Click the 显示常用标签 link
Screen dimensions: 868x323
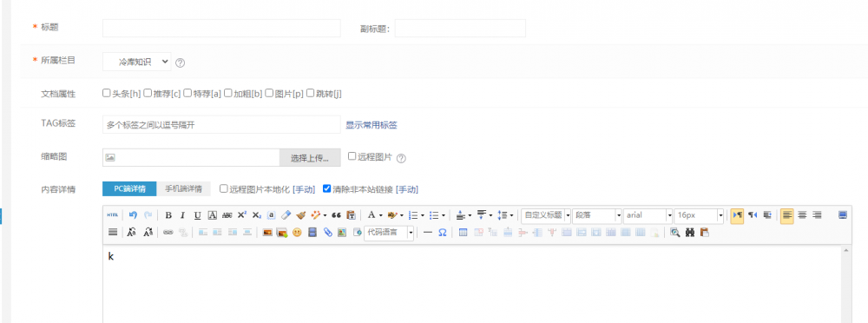click(372, 125)
